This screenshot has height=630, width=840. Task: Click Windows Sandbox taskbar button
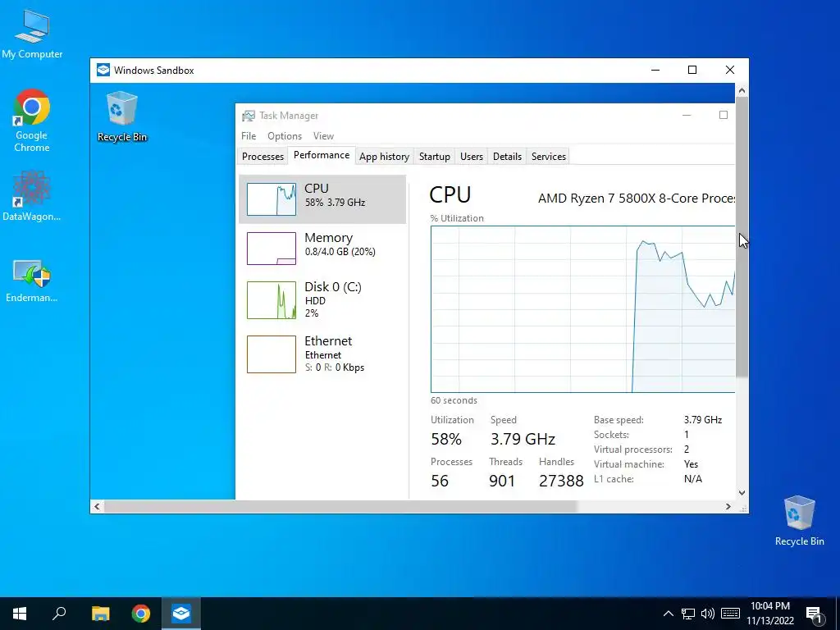pos(181,614)
